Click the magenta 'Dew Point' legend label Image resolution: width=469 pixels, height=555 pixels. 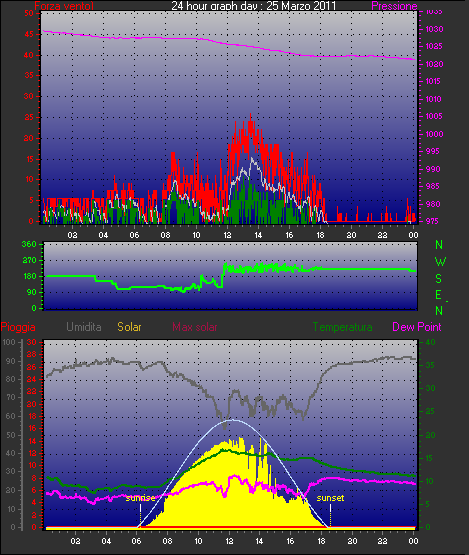pyautogui.click(x=417, y=327)
